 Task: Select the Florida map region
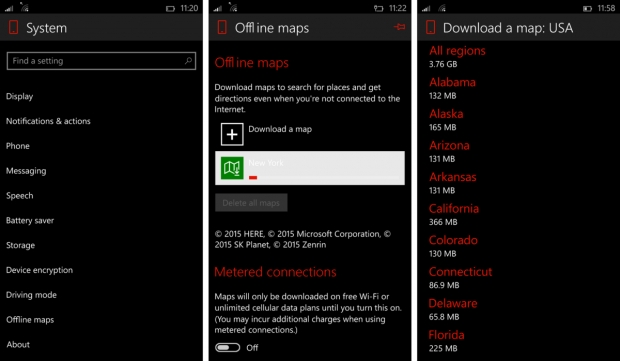446,341
